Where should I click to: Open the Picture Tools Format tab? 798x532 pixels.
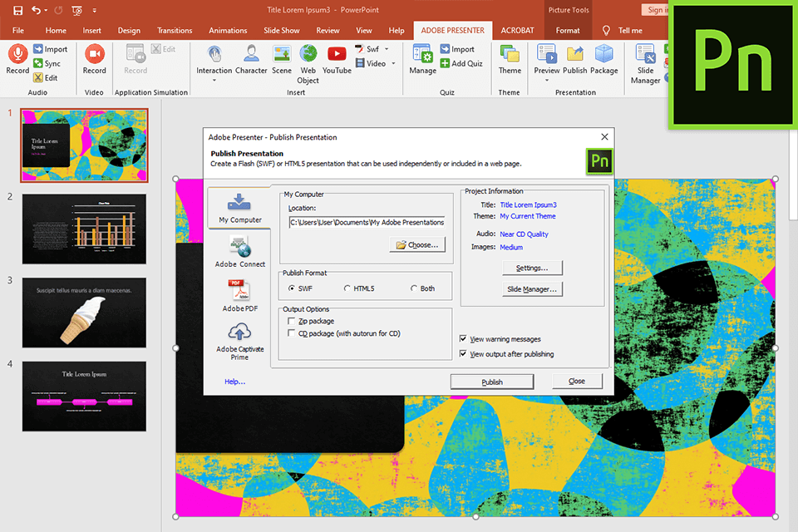pyautogui.click(x=568, y=31)
